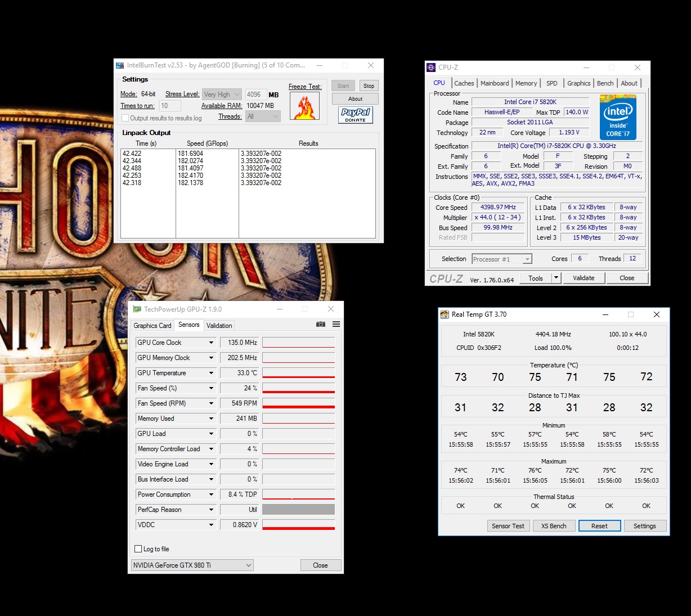Open the Threads dropdown in IntelBurnTest
The image size is (691, 616).
263,116
